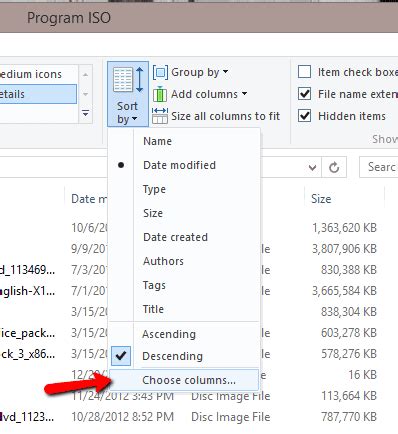This screenshot has height=434, width=398.
Task: Select Date modified sort option
Action: [184, 165]
